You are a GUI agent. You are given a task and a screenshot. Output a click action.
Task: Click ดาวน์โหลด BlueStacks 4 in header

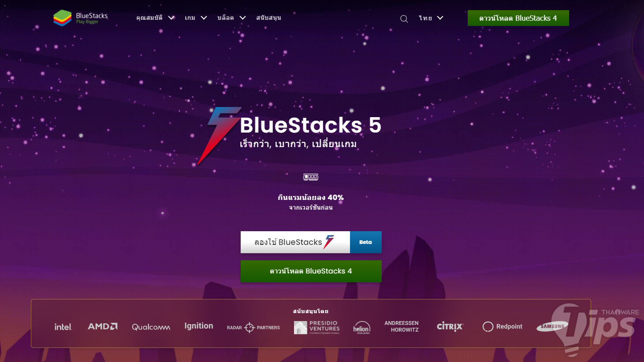point(518,18)
